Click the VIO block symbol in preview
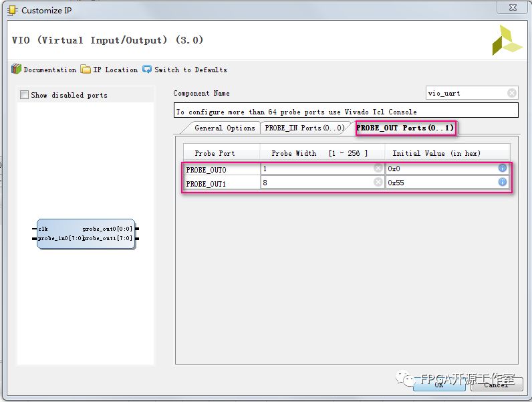The image size is (532, 402). [86, 234]
